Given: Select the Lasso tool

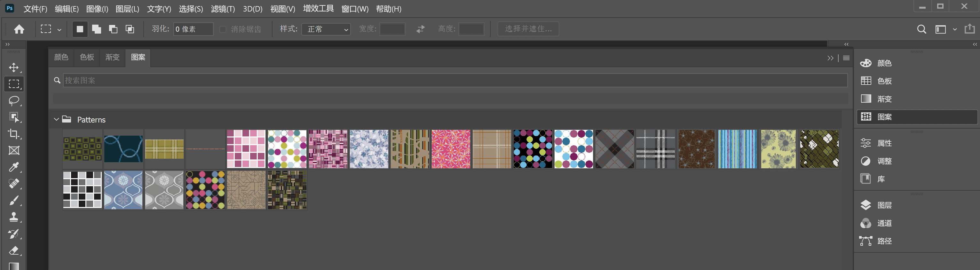Looking at the screenshot, I should click(x=14, y=100).
